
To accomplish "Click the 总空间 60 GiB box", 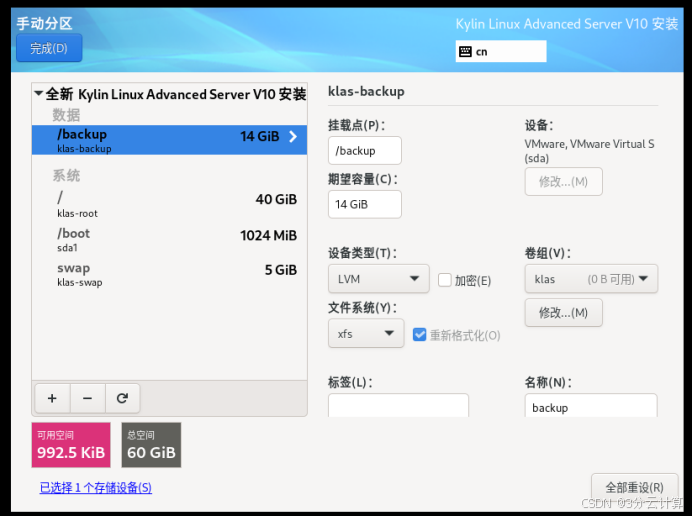I will [151, 445].
